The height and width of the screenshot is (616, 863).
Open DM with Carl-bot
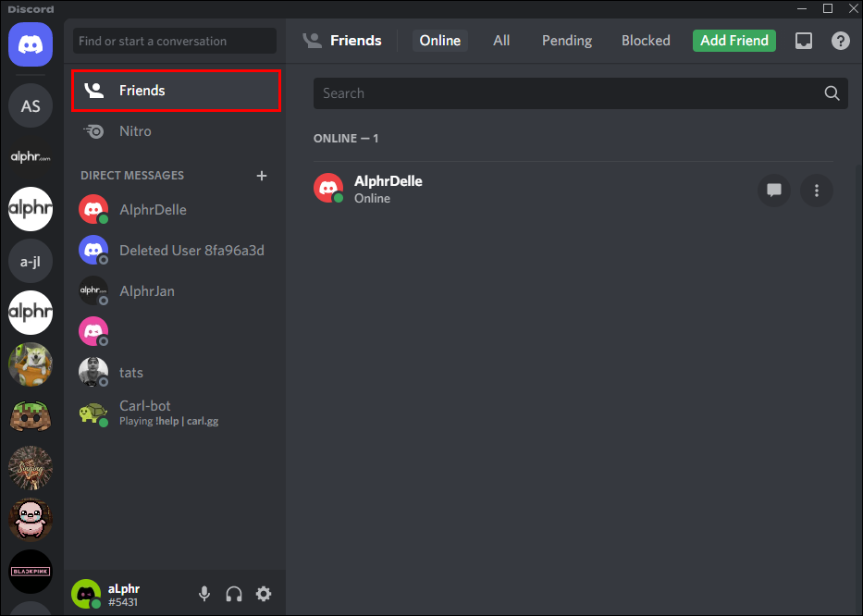click(176, 413)
